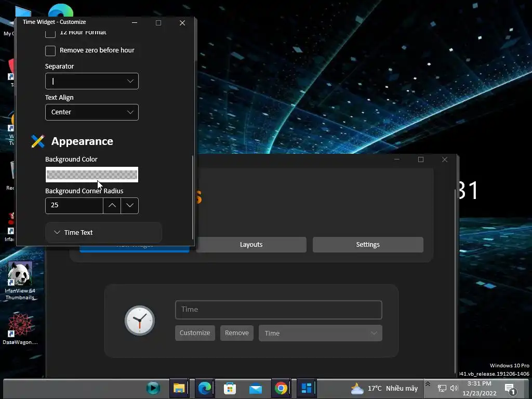
Task: Check Remove zero before hour
Action: [x=50, y=50]
